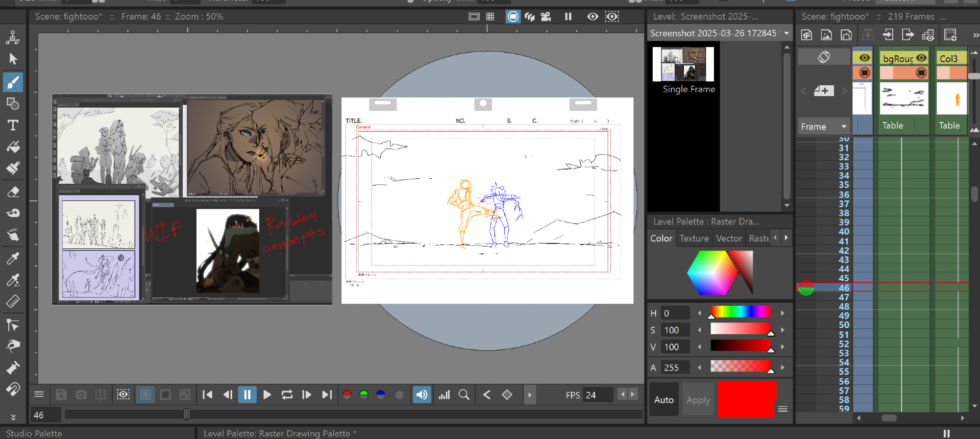Viewport: 980px width, 439px height.
Task: Expand more tools at bottom of toolbar
Action: point(13,417)
